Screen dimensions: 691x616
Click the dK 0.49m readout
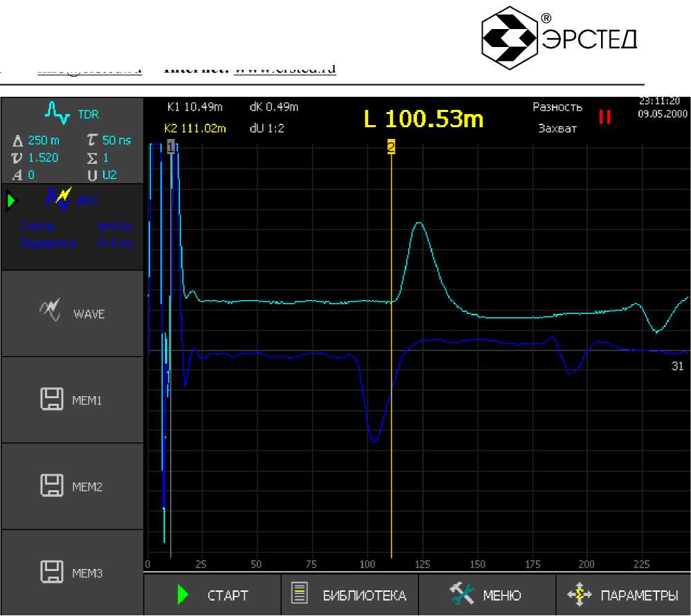coord(274,107)
